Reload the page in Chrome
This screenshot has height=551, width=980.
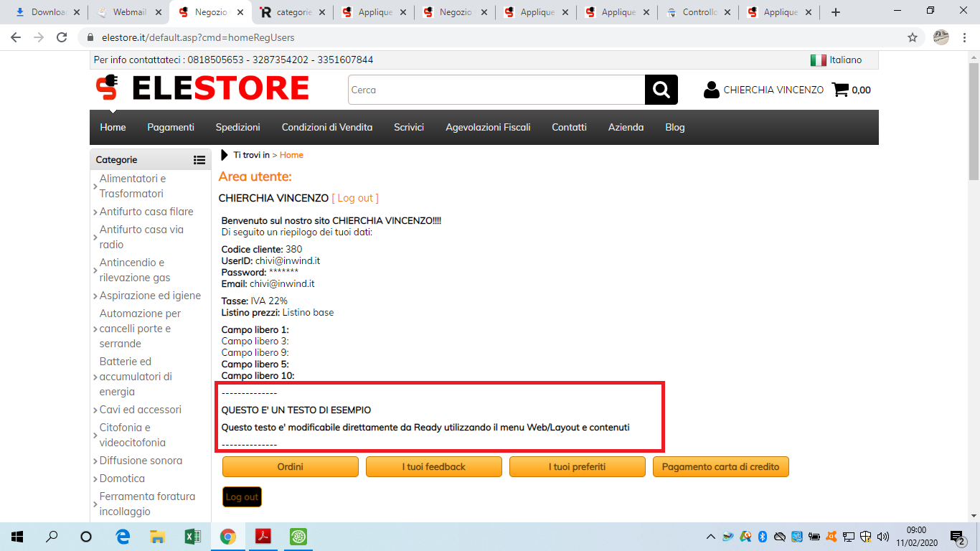click(62, 37)
